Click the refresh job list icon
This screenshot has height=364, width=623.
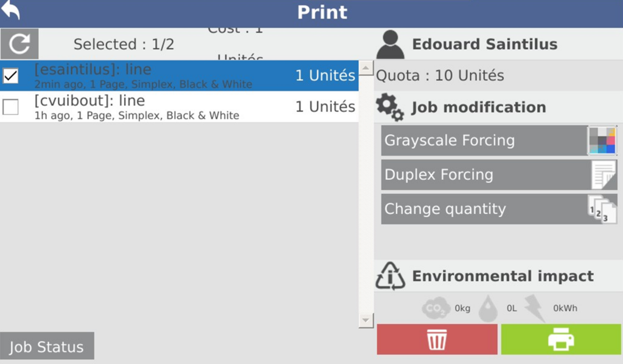coord(19,44)
